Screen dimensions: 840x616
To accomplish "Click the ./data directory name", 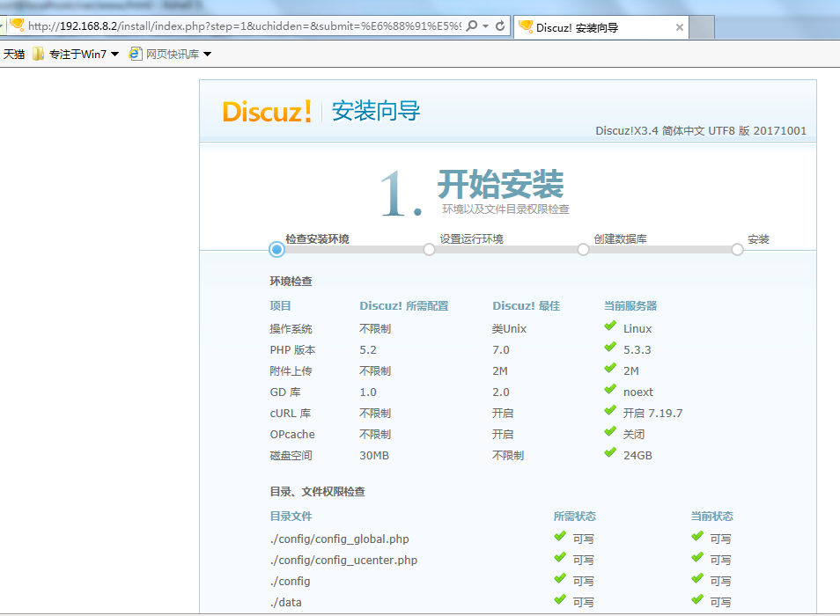I will (285, 602).
